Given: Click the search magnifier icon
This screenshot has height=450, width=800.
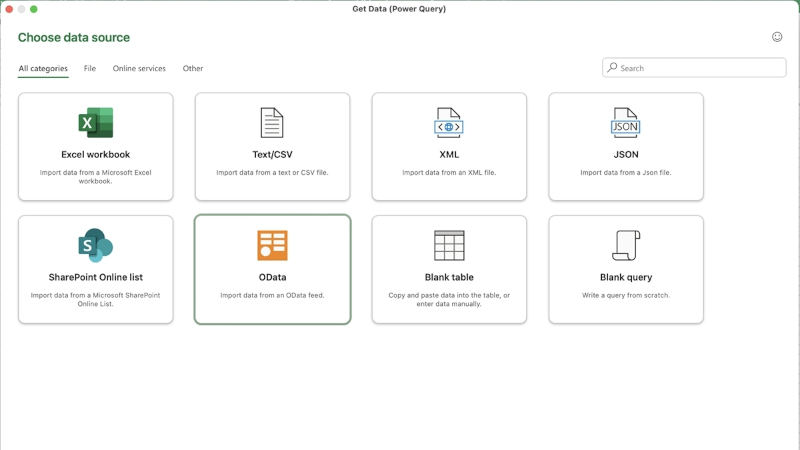Looking at the screenshot, I should [x=612, y=67].
